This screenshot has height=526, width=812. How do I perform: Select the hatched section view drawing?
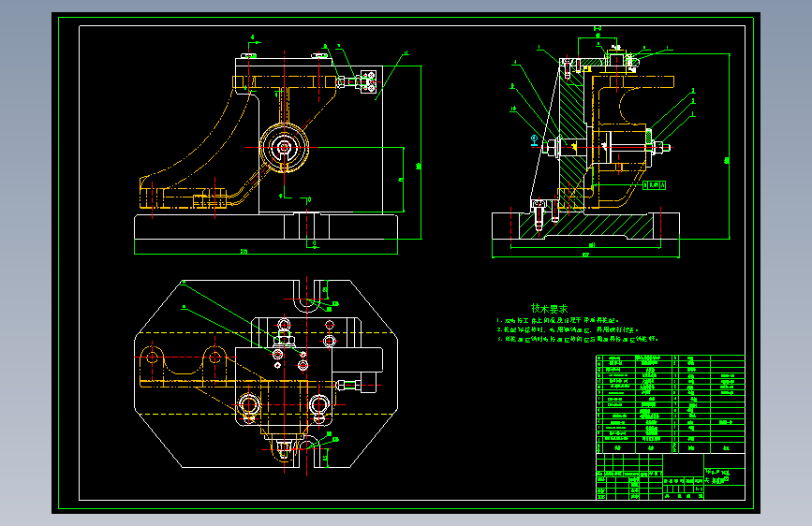point(611,143)
